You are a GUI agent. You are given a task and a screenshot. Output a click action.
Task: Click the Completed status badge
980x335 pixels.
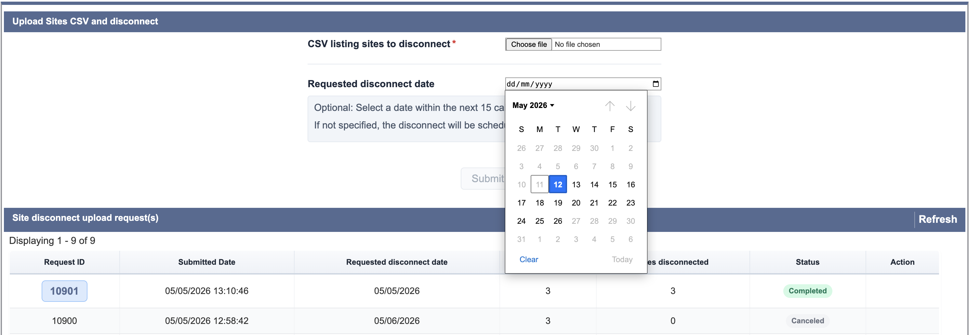pos(807,291)
